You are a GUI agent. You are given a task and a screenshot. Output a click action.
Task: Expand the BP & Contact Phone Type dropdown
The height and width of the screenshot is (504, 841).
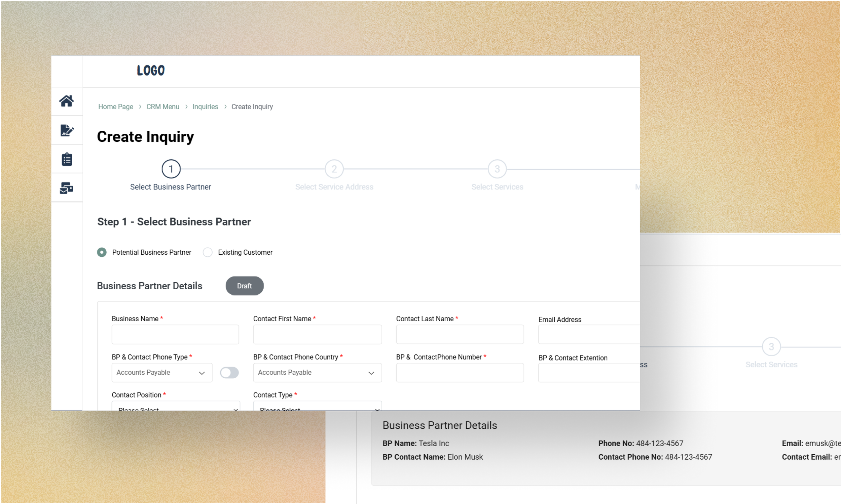click(x=162, y=373)
